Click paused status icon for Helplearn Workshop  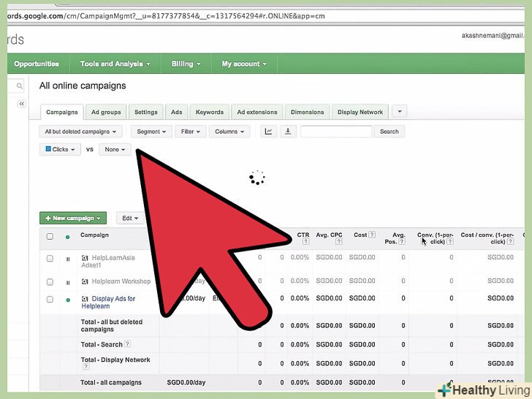[x=68, y=283]
